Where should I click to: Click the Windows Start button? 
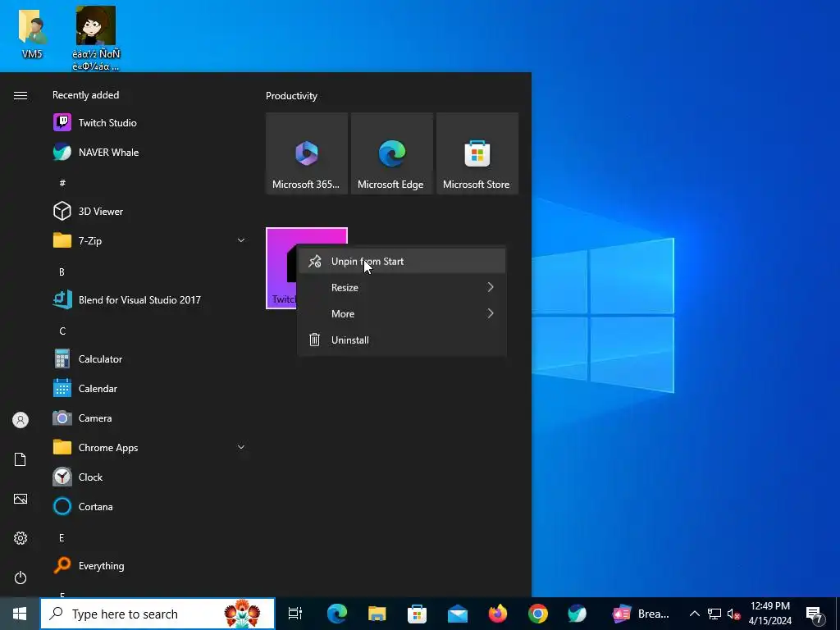coord(20,614)
